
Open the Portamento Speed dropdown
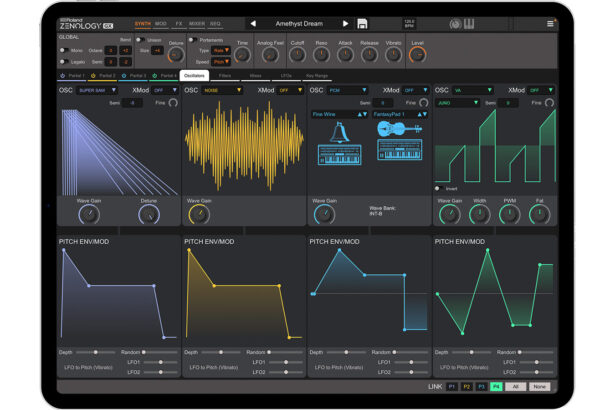click(221, 62)
